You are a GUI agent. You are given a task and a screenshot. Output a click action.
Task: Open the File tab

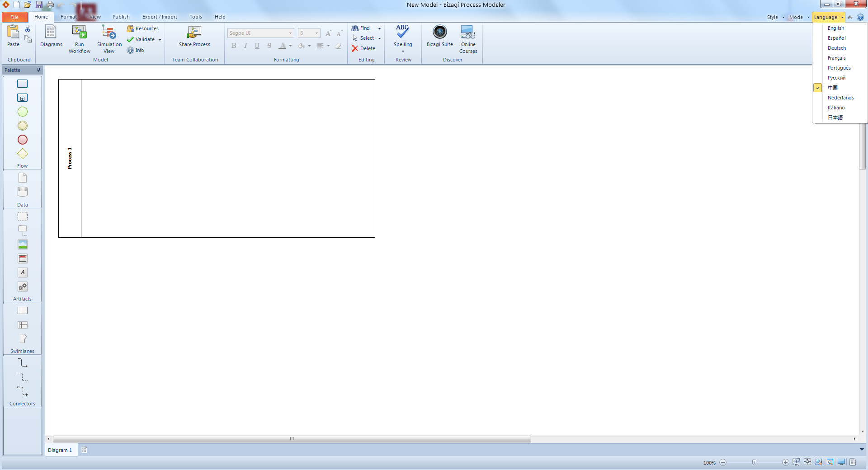click(14, 17)
